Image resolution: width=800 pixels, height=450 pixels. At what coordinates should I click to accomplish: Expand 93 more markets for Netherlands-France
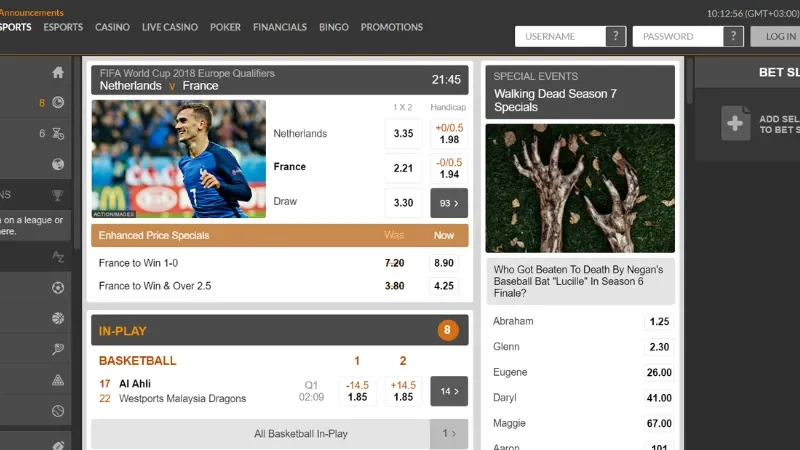[x=449, y=203]
